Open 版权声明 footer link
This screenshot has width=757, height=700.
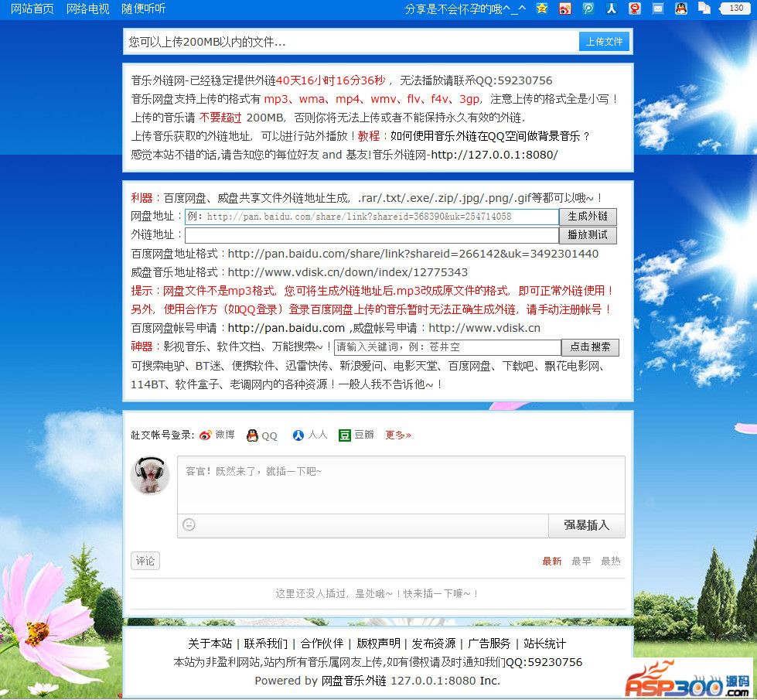coord(378,644)
